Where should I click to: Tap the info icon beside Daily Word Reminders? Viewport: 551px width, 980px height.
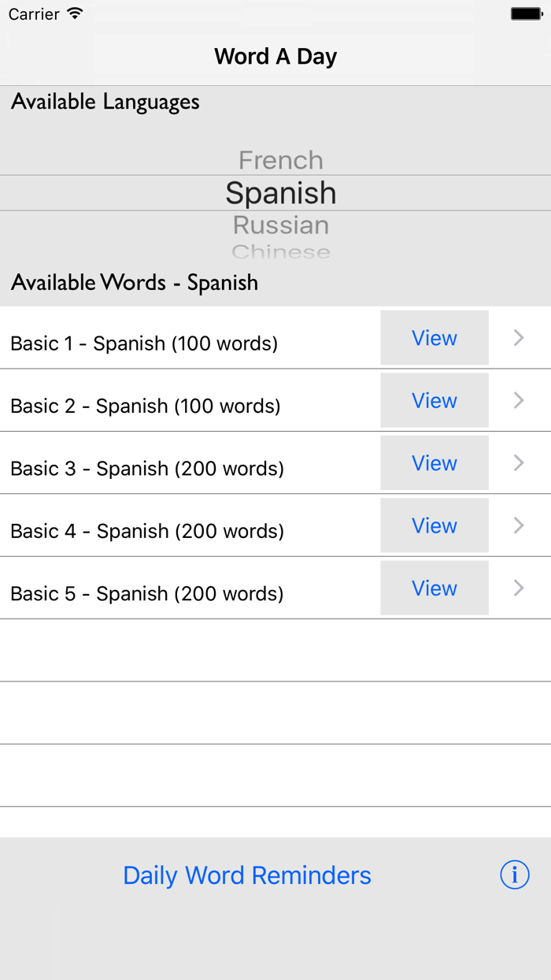pos(514,874)
